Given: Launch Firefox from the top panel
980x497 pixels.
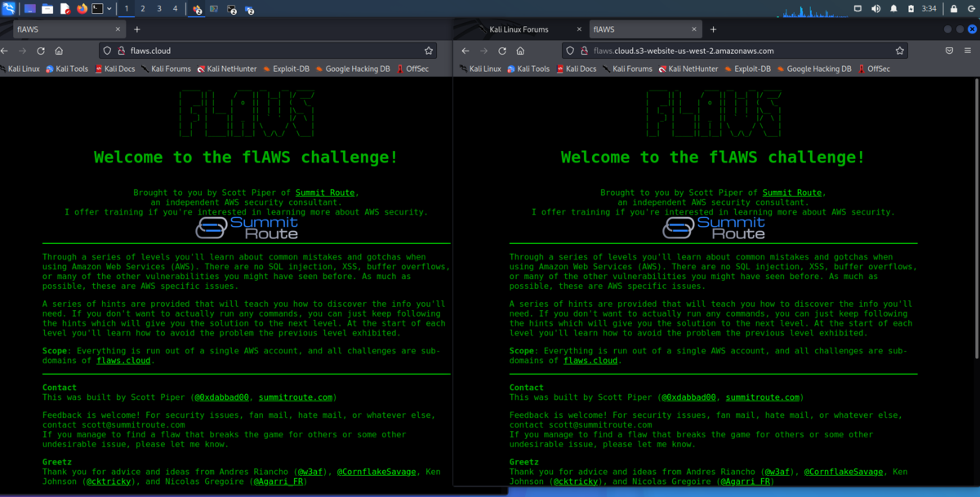Looking at the screenshot, I should [x=82, y=9].
